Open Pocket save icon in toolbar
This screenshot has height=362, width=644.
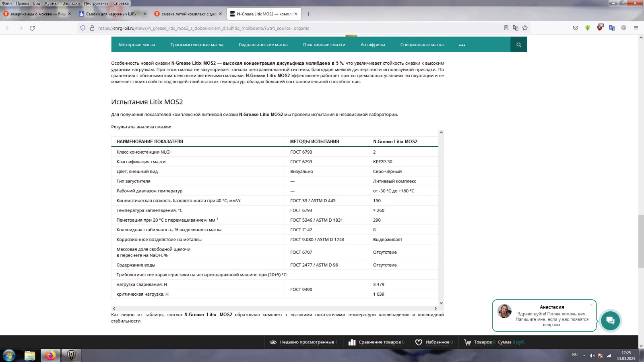[576, 28]
